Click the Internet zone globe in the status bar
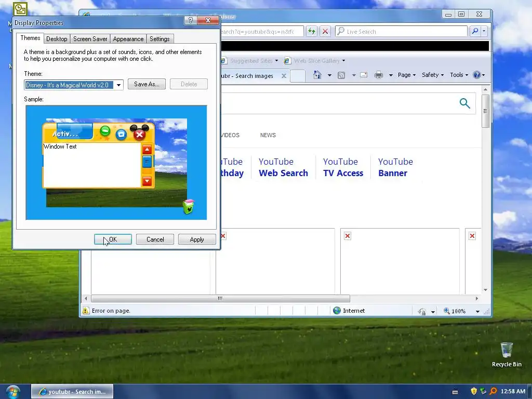Image resolution: width=532 pixels, height=399 pixels. point(337,311)
